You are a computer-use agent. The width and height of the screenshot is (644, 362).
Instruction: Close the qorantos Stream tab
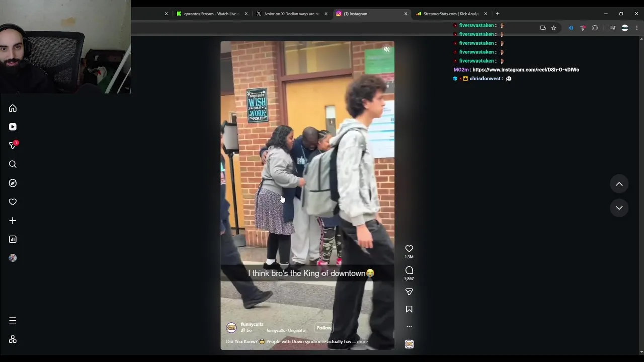point(246,14)
